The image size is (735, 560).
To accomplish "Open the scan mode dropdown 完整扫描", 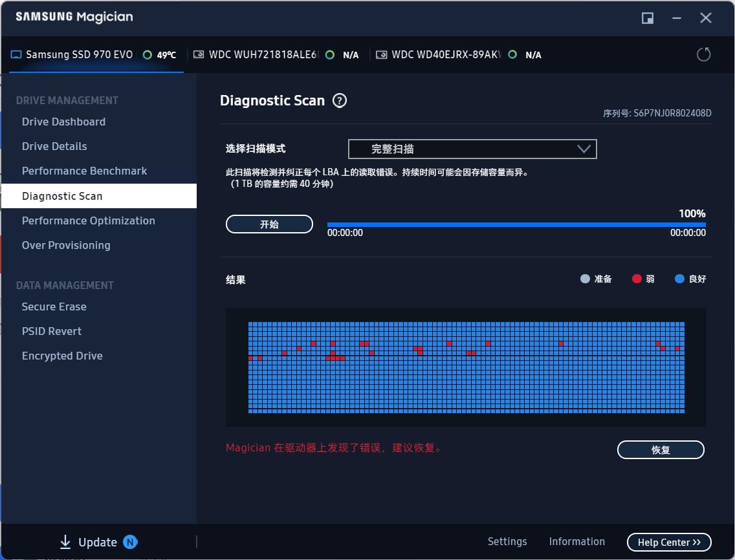I will [472, 149].
